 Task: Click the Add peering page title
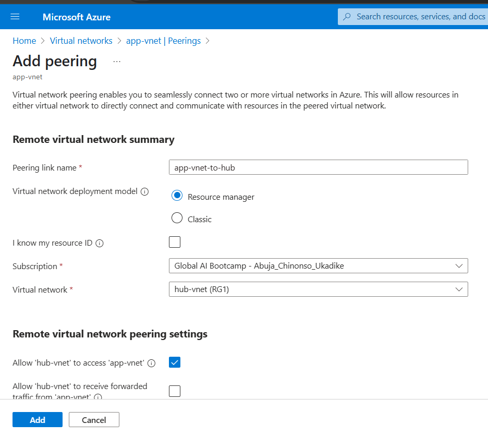point(55,62)
